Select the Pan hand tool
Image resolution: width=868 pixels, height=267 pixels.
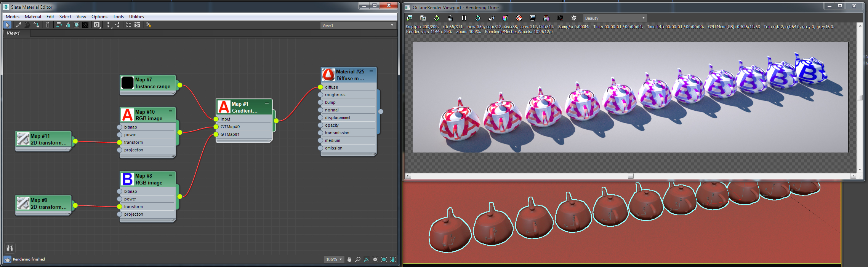point(349,259)
